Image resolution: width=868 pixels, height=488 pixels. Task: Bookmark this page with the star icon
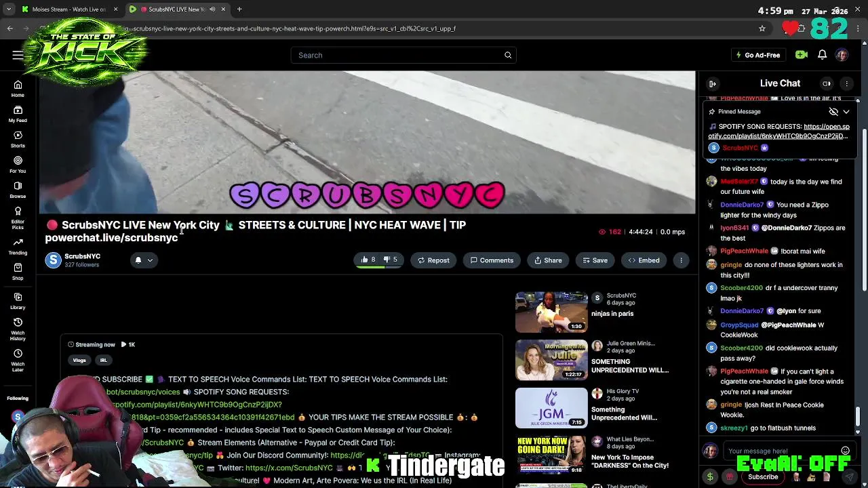[762, 28]
